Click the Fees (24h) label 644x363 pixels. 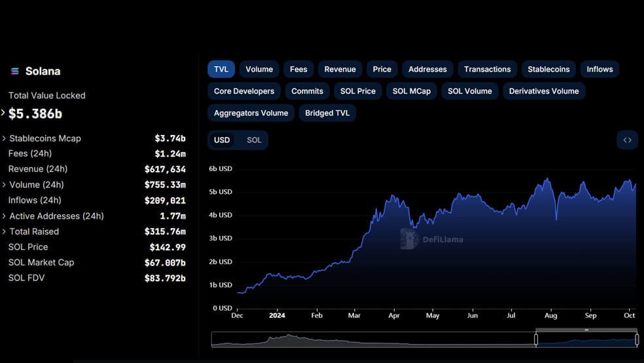tap(30, 154)
